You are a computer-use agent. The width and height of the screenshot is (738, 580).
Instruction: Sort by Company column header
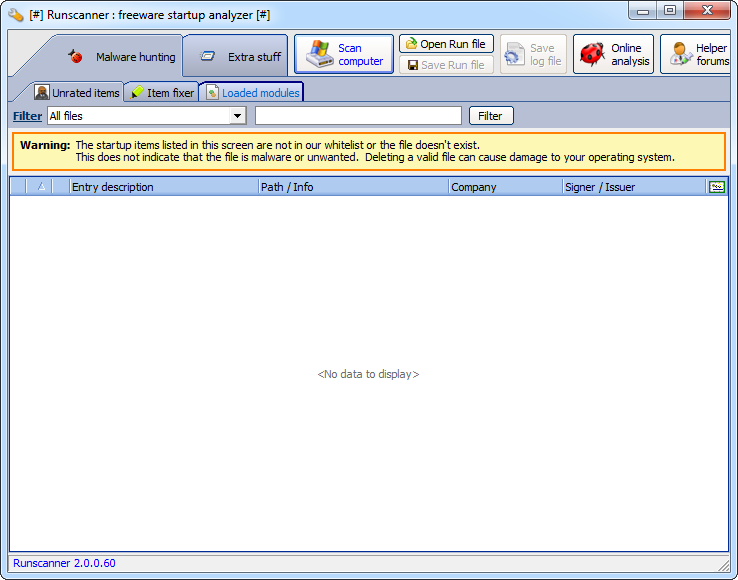[505, 187]
